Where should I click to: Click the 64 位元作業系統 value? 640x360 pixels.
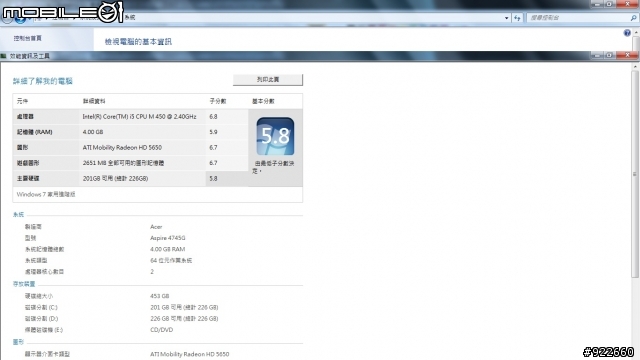tap(171, 260)
